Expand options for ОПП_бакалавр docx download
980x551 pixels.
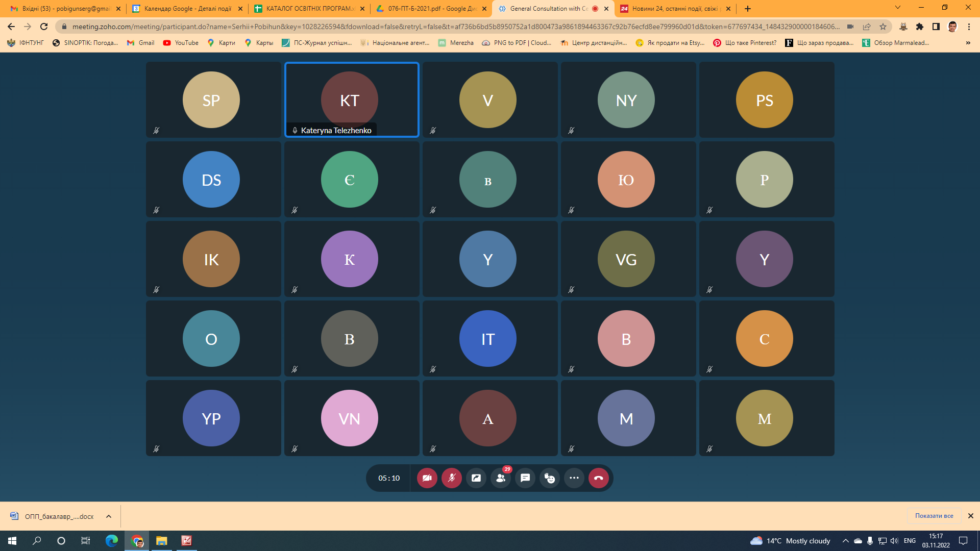click(x=109, y=516)
